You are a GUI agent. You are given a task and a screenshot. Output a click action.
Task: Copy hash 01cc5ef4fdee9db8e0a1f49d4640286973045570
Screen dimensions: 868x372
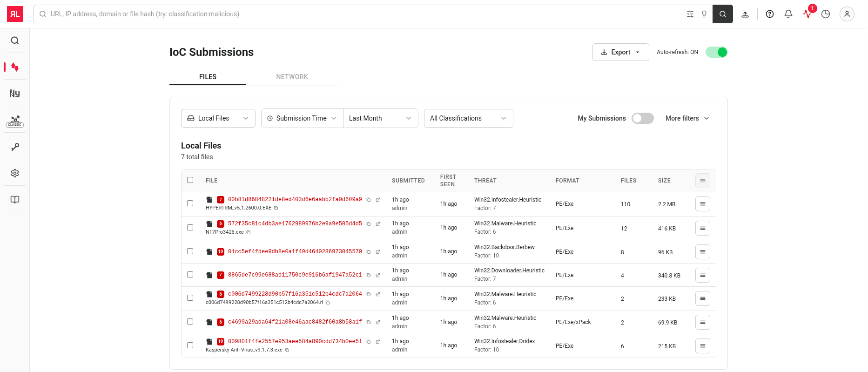pyautogui.click(x=369, y=252)
